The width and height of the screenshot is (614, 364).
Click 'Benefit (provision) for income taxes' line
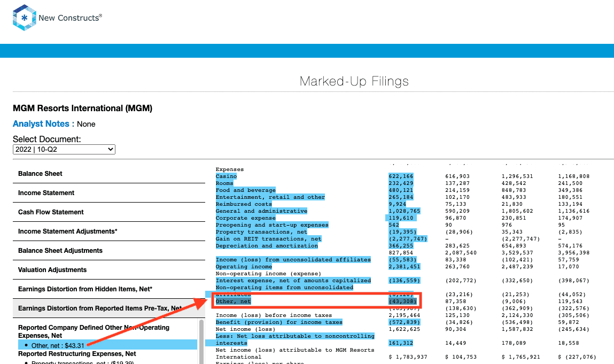pos(279,322)
